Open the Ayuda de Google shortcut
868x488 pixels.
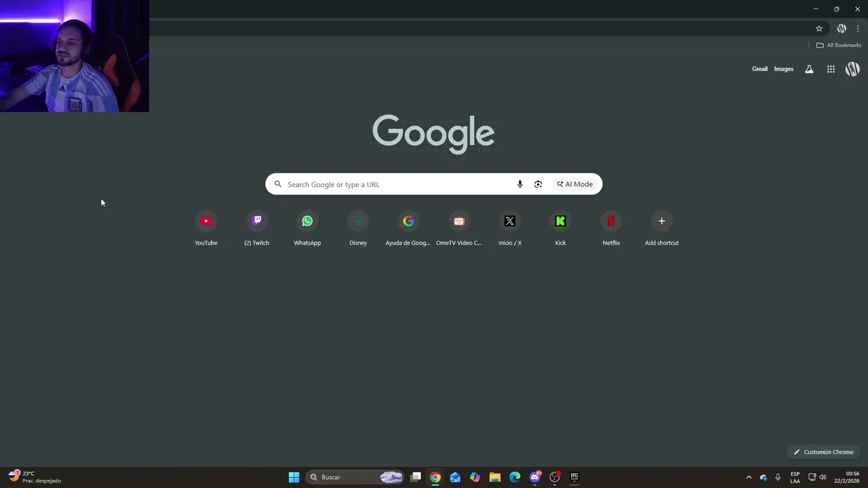(x=408, y=229)
